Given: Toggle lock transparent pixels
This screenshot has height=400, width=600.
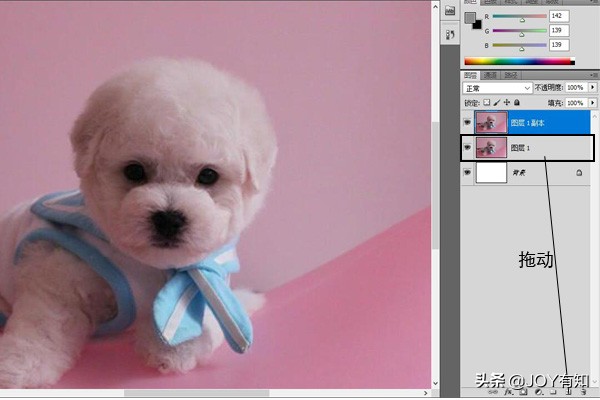Looking at the screenshot, I should point(486,103).
